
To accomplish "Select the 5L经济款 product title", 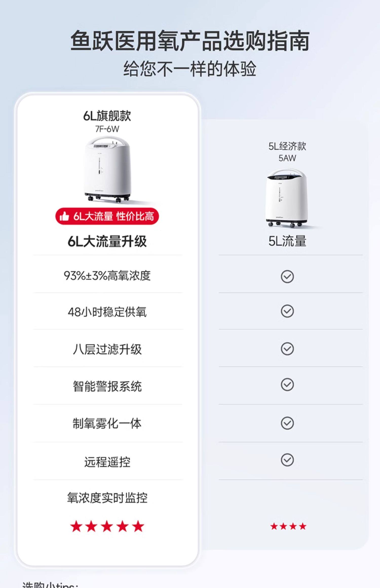I will click(287, 146).
